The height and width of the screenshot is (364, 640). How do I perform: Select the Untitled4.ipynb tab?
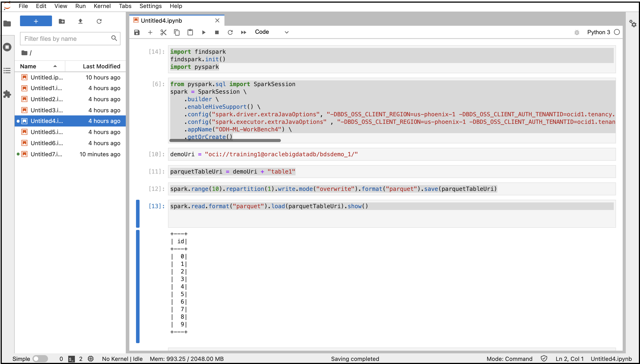pyautogui.click(x=161, y=20)
